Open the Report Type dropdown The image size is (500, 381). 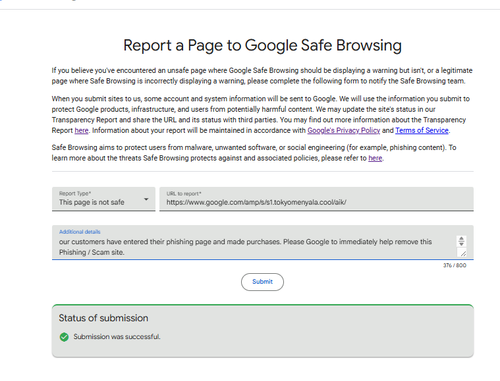(x=103, y=199)
